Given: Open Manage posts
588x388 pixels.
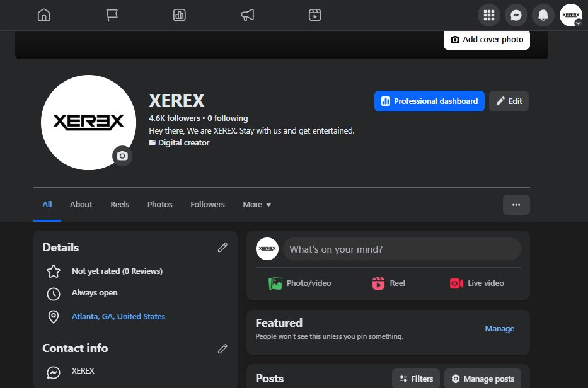Looking at the screenshot, I should click(483, 379).
